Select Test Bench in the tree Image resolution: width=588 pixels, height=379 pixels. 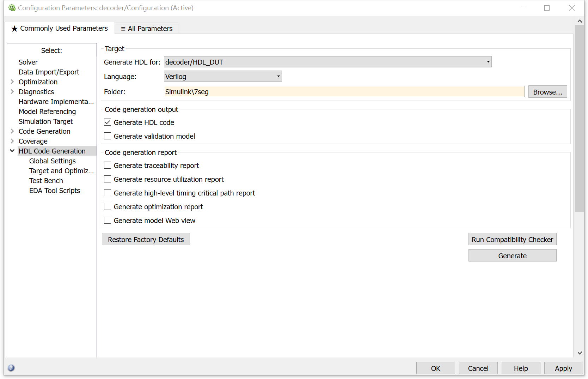click(x=46, y=181)
